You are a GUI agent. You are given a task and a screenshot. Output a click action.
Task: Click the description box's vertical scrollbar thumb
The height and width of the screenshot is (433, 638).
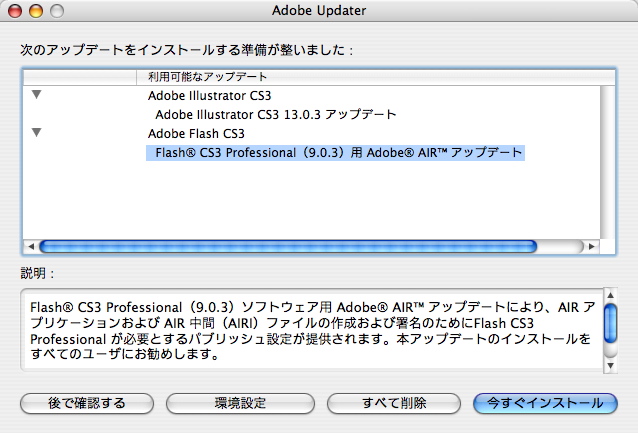click(x=610, y=319)
